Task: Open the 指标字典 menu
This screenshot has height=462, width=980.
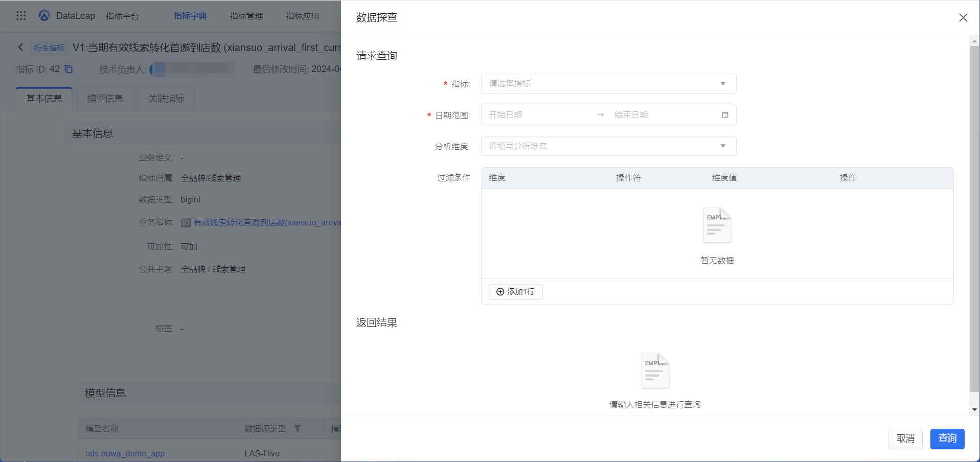Action: click(x=190, y=16)
